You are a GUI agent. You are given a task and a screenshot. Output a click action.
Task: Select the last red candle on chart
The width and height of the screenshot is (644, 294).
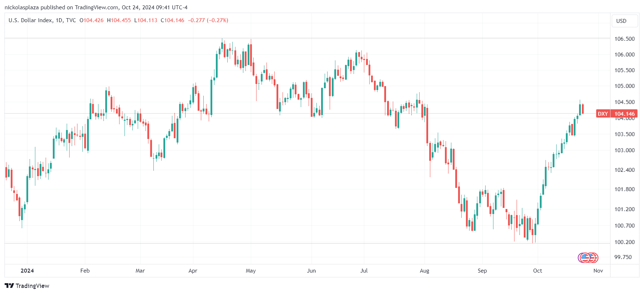[583, 109]
